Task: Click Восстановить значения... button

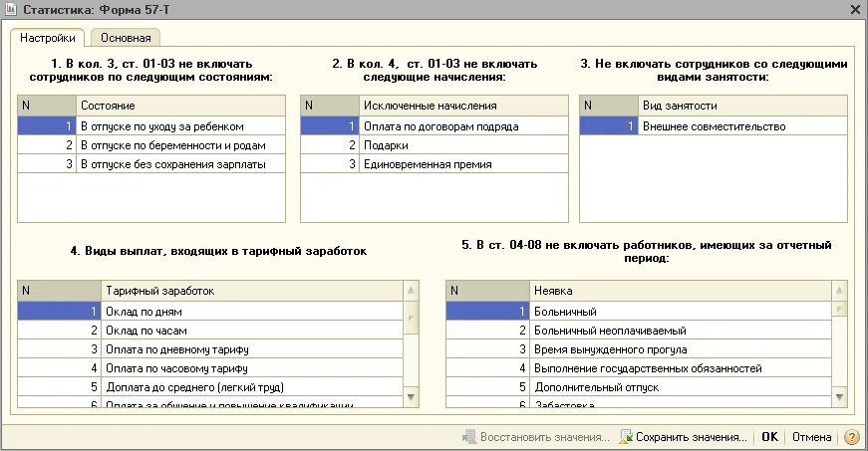Action: tap(536, 437)
